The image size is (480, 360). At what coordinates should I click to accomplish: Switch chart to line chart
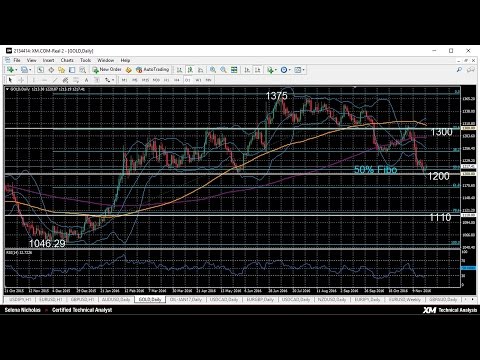pos(200,70)
